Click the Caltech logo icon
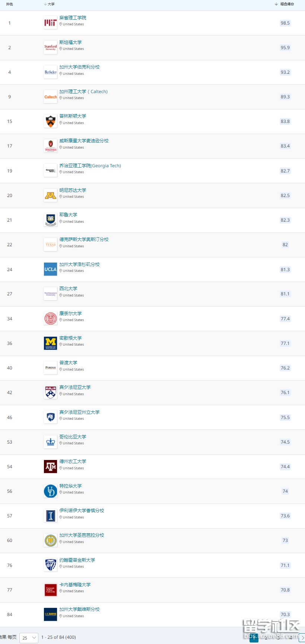 tap(50, 97)
